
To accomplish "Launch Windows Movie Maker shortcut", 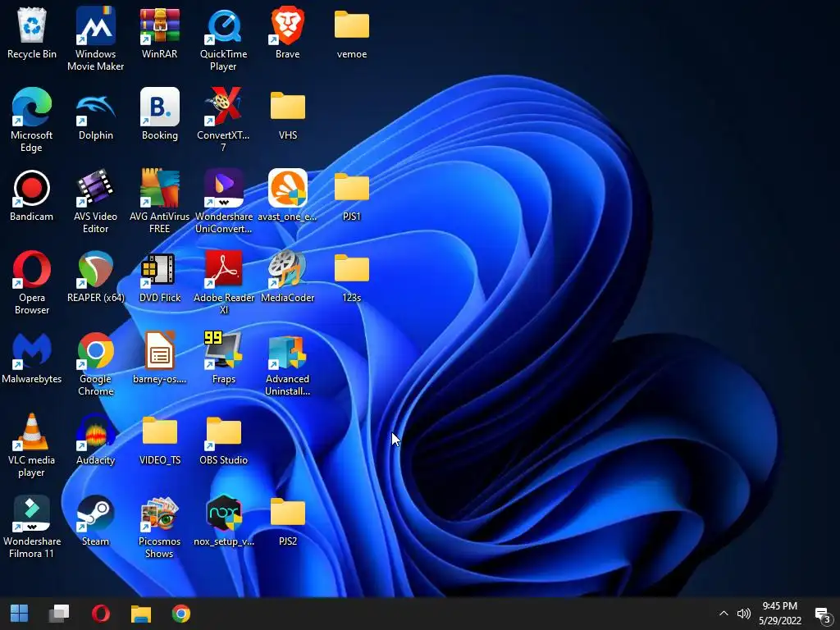I will point(95,39).
